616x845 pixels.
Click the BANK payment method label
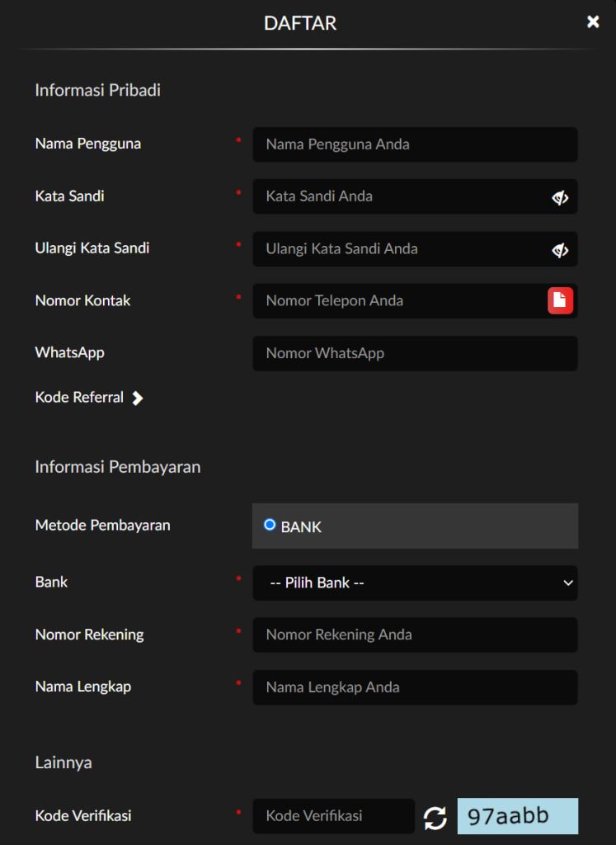tap(301, 526)
